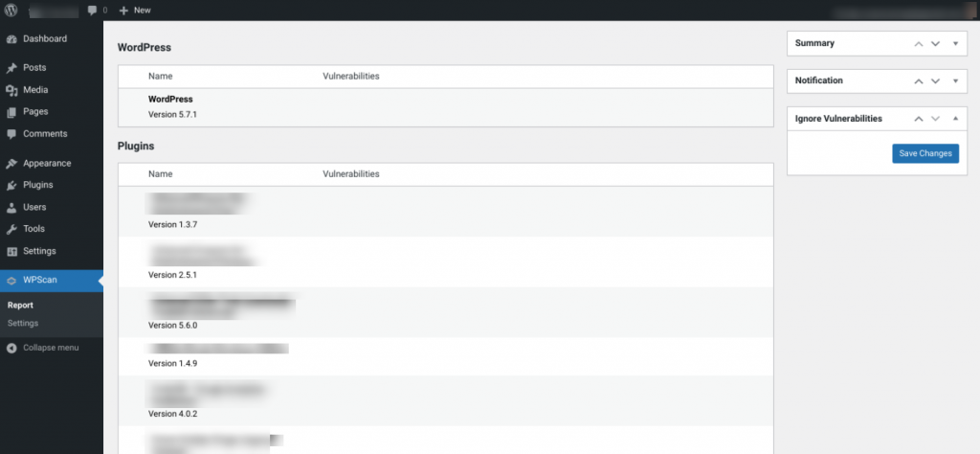Click the Plugins plug icon
The height and width of the screenshot is (454, 980).
11,186
